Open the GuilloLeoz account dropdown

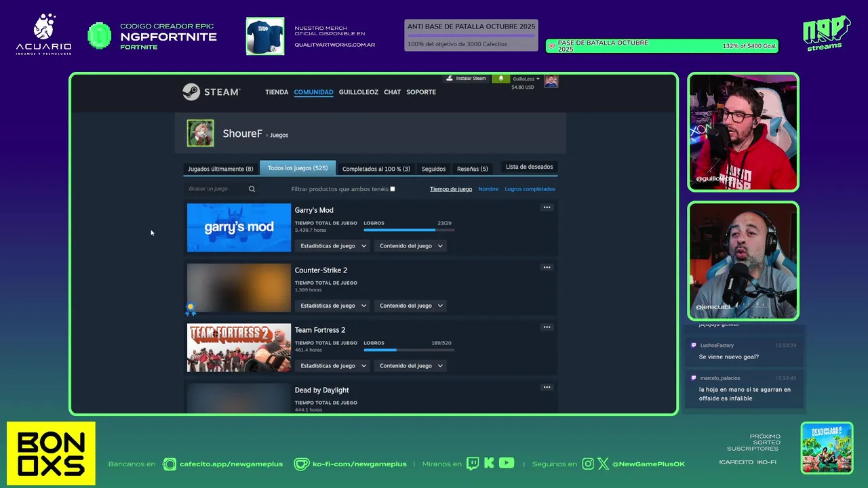[x=526, y=79]
